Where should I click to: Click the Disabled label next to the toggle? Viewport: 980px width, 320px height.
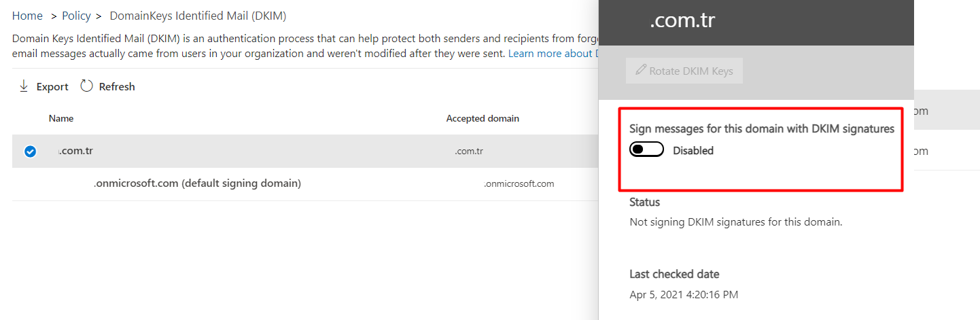pos(693,151)
